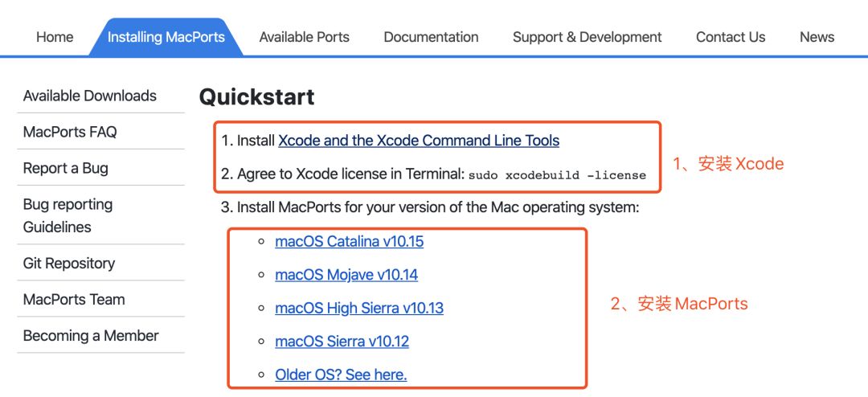Viewport: 868px width, 397px height.
Task: Open the 'Older OS? See here.' link
Action: (x=341, y=374)
